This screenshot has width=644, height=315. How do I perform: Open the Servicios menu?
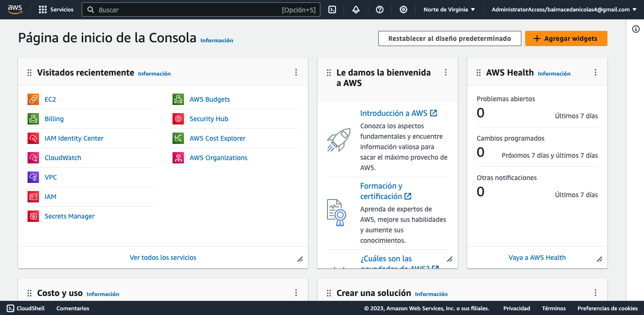(x=56, y=10)
